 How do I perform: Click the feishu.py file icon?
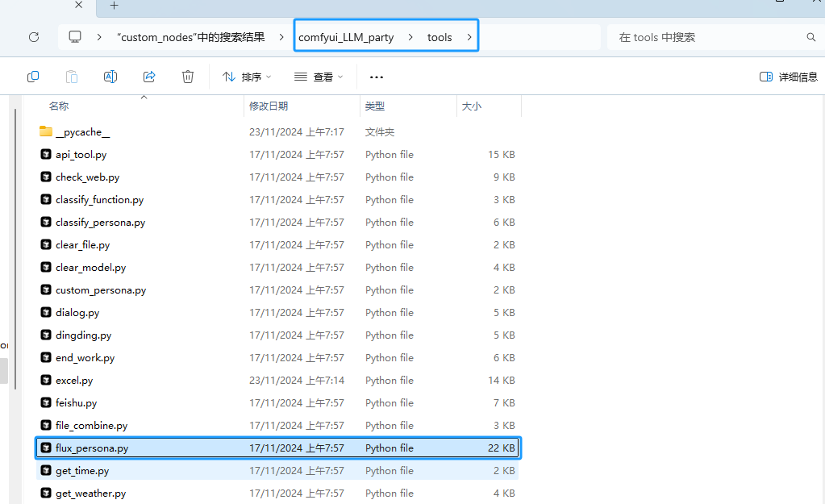46,403
